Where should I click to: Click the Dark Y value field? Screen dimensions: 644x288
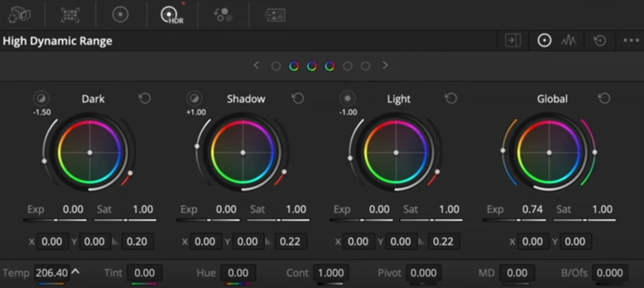(95, 241)
